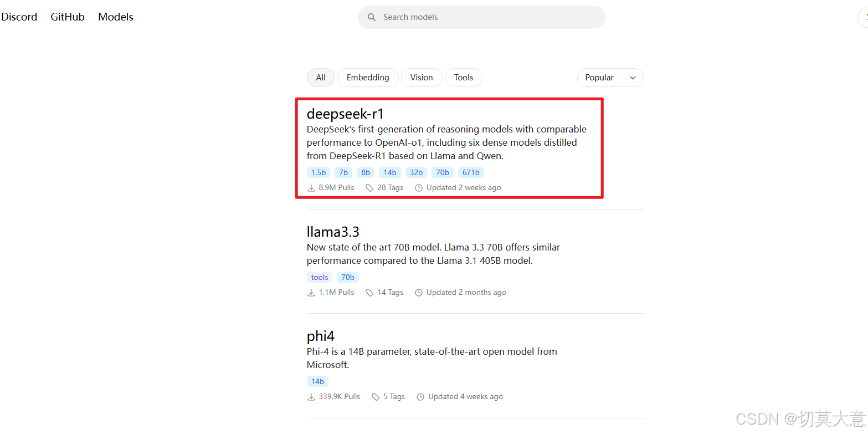Open the Popular sort dropdown
The width and height of the screenshot is (868, 434).
click(610, 78)
